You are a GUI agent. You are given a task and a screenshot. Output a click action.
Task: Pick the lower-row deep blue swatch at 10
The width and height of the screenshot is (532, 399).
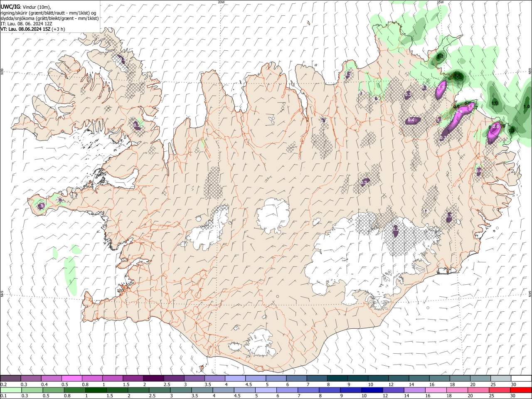coord(371,390)
